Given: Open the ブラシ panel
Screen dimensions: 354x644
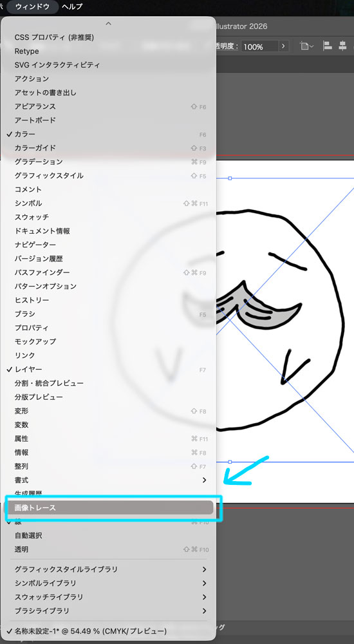Looking at the screenshot, I should pos(108,314).
